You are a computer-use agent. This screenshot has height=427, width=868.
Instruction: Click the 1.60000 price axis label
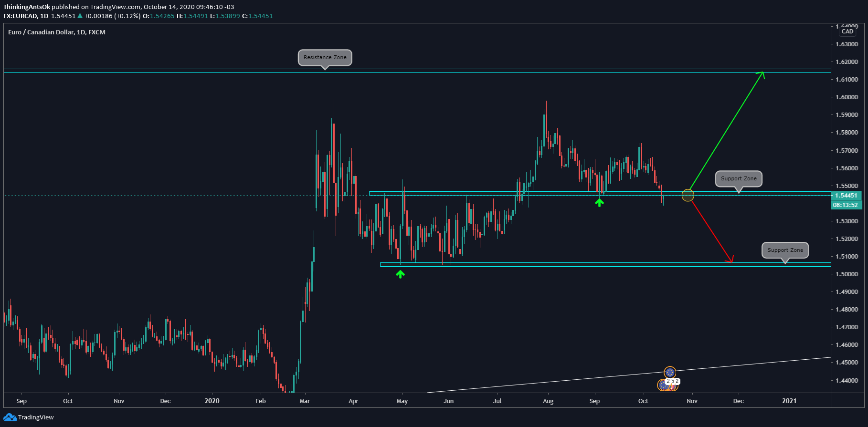pos(847,97)
